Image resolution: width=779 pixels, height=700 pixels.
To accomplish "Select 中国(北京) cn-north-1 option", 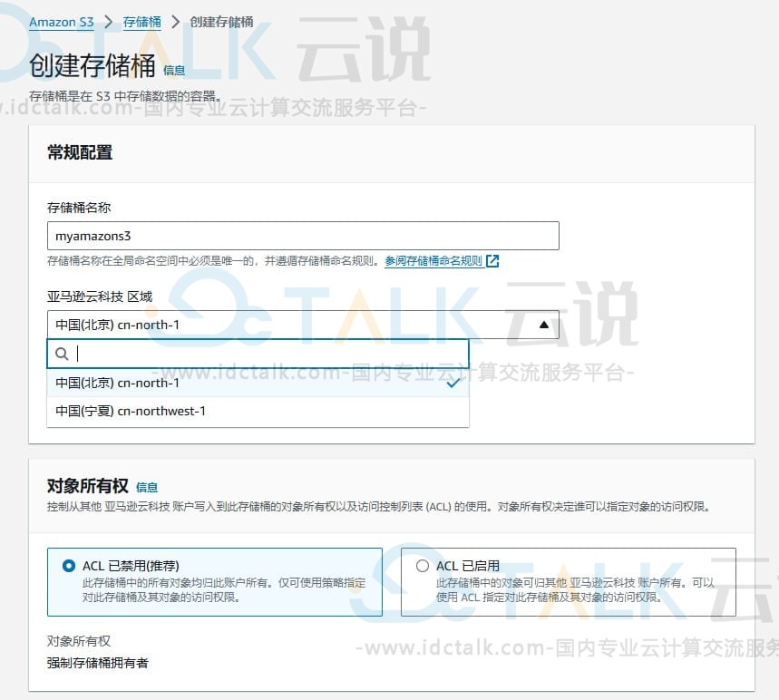I will pos(258,383).
